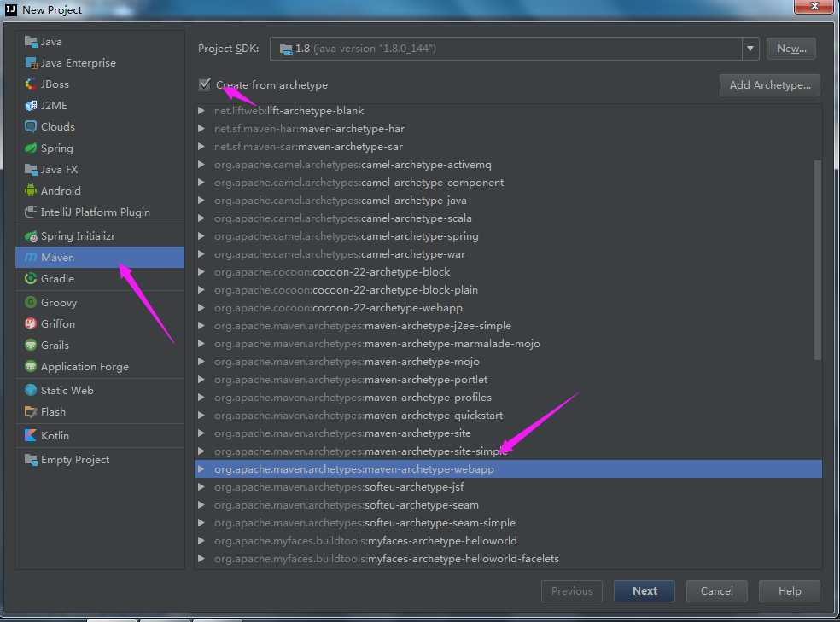Click the Static Web globe icon
The image size is (840, 622).
pos(31,390)
